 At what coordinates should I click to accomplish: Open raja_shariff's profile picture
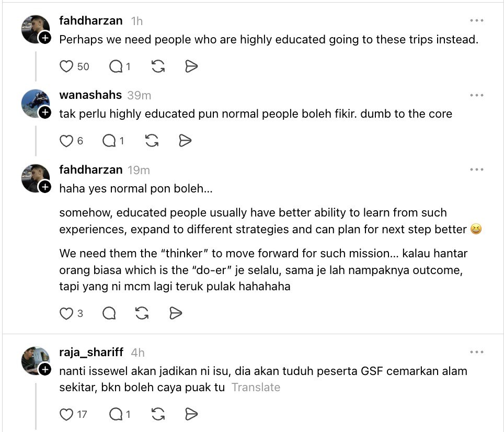tap(36, 361)
